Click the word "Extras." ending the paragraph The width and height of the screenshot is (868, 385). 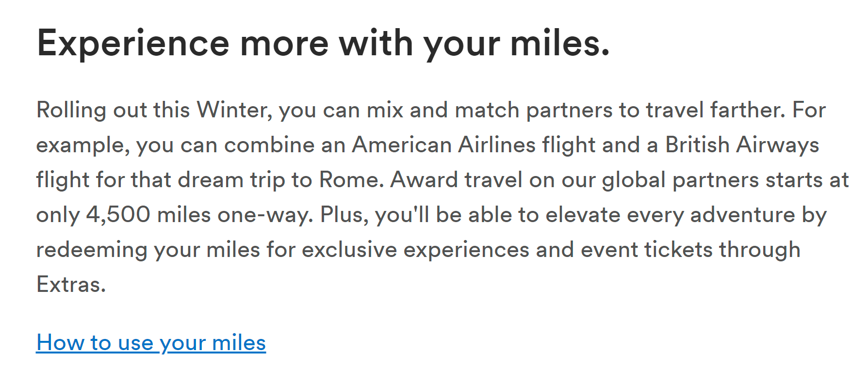71,285
